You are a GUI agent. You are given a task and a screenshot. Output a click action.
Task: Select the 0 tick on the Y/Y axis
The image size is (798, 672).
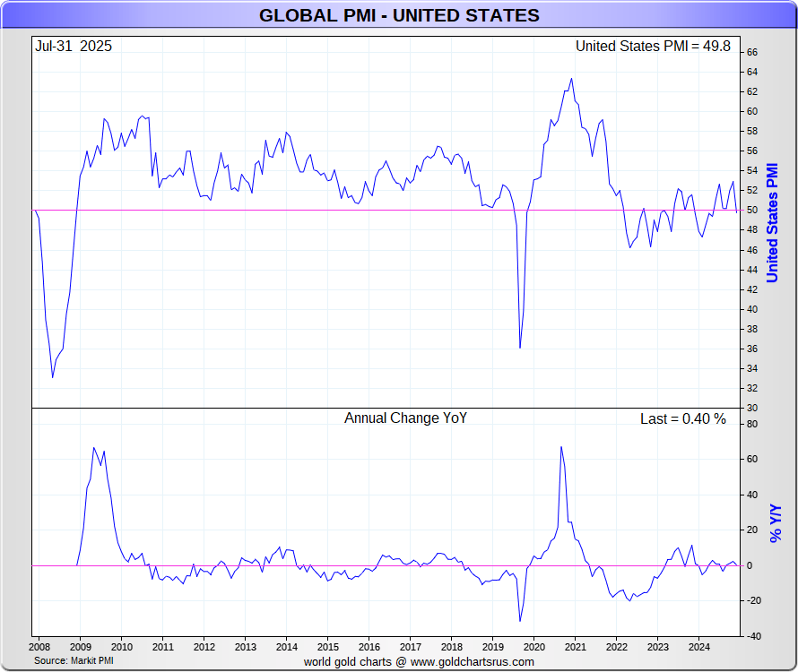[750, 565]
